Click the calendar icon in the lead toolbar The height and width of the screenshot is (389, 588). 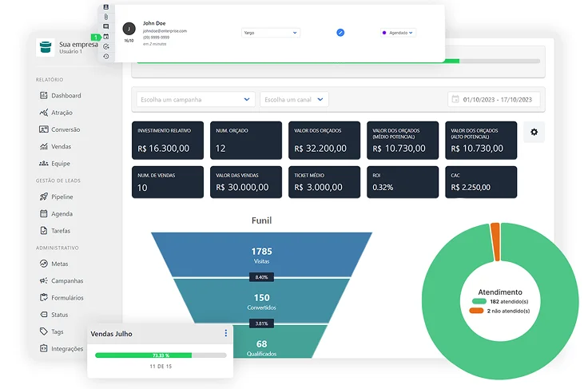(106, 37)
